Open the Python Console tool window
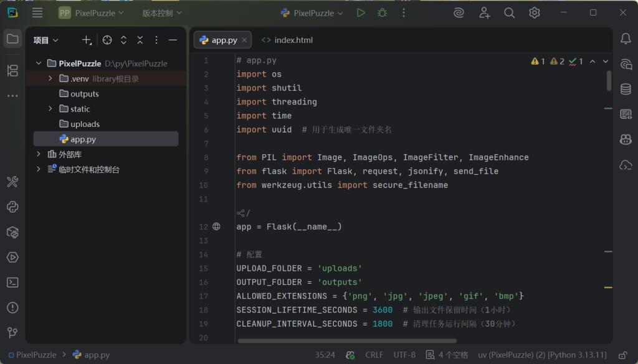The height and width of the screenshot is (364, 638). coord(12,207)
